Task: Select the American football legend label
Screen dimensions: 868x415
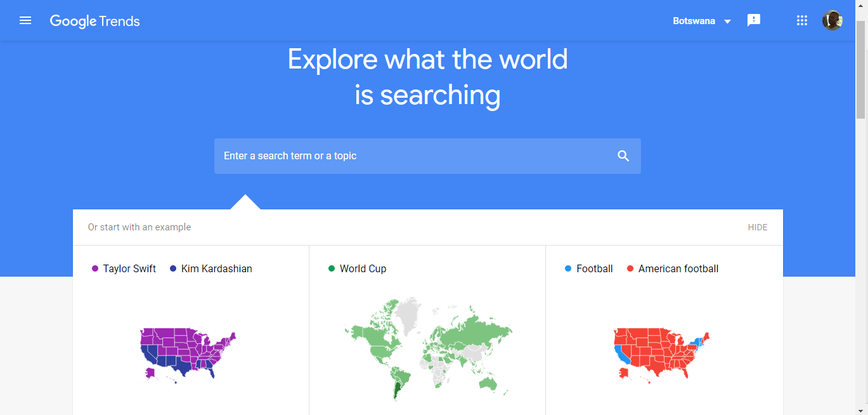Action: click(x=678, y=268)
